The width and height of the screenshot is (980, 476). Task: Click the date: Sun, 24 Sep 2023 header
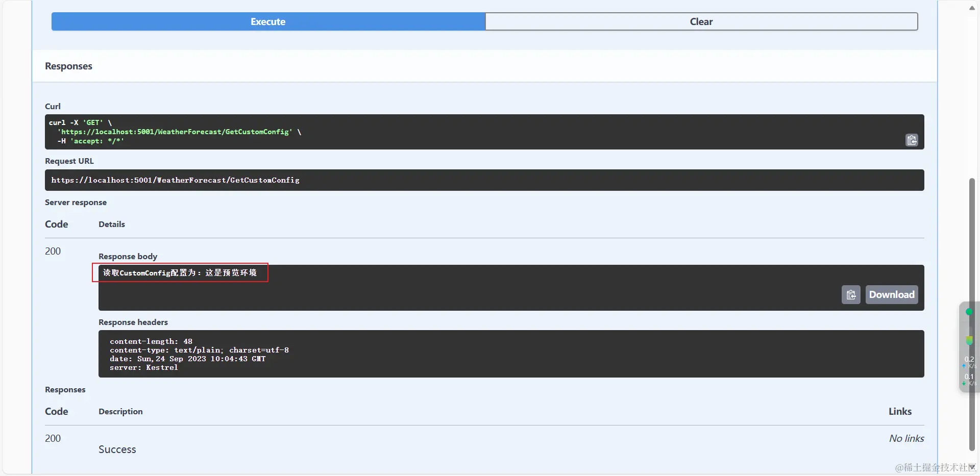[187, 359]
